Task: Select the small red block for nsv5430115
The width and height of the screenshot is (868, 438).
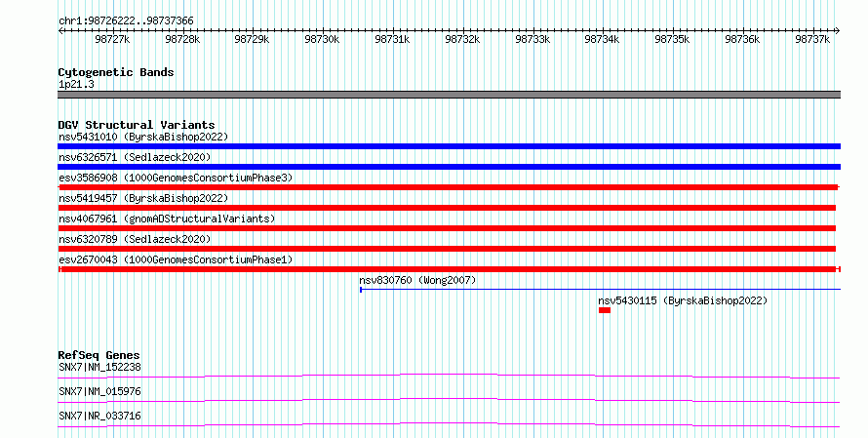Action: point(605,310)
